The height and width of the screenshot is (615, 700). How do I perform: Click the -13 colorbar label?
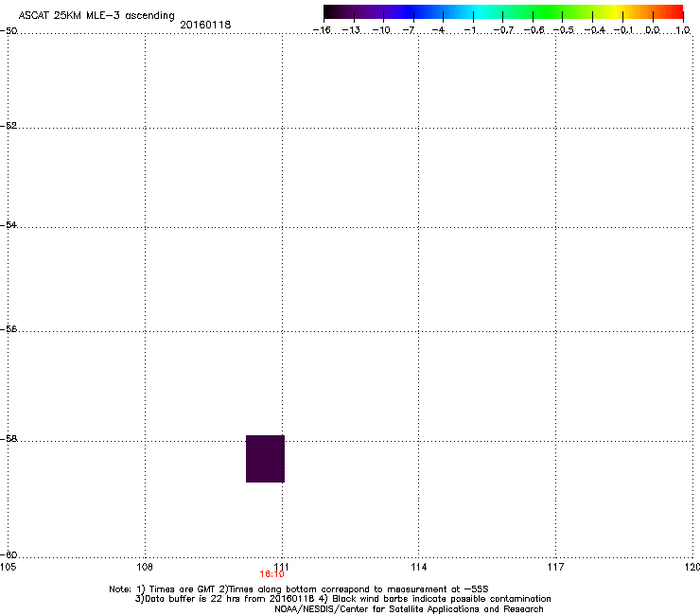pyautogui.click(x=351, y=30)
